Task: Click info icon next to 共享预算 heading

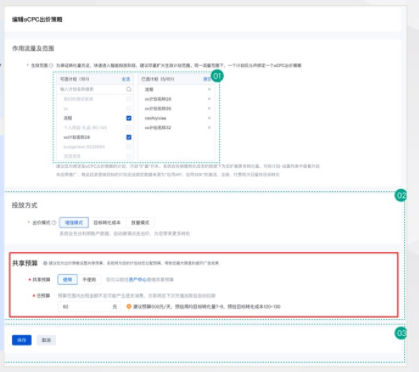Action: coord(45,263)
